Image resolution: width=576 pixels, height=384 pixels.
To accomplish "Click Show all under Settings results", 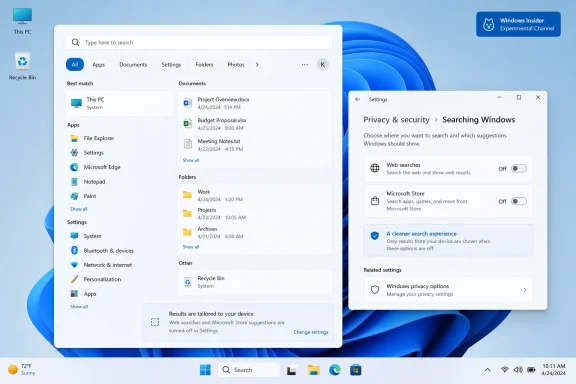I will coord(79,306).
